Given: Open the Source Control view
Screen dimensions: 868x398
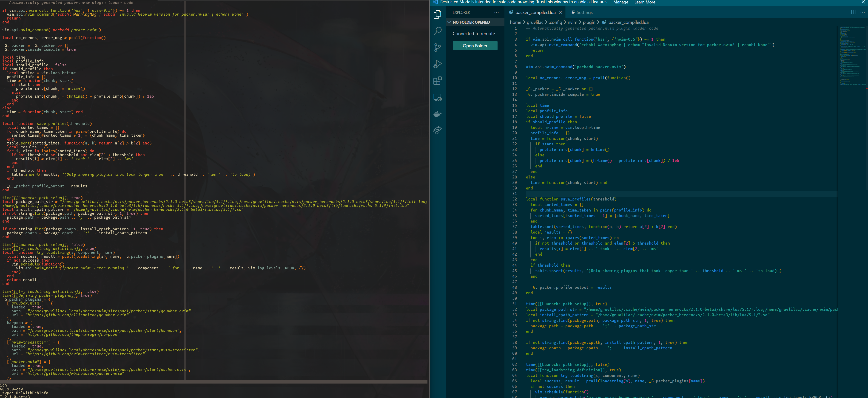Looking at the screenshot, I should coord(437,48).
